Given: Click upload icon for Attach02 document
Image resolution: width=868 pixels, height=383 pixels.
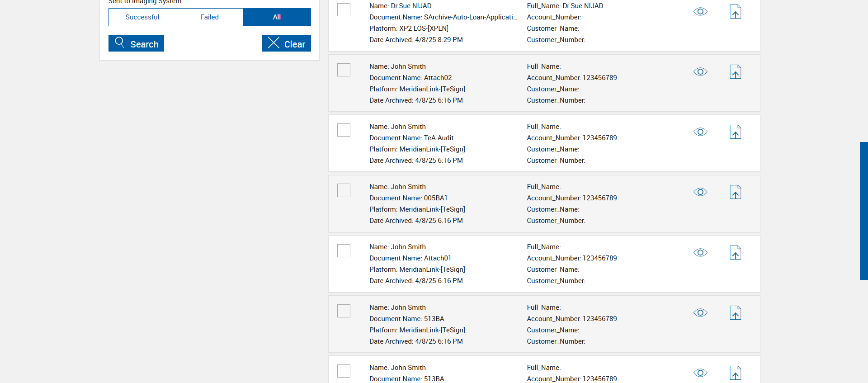Looking at the screenshot, I should (736, 72).
